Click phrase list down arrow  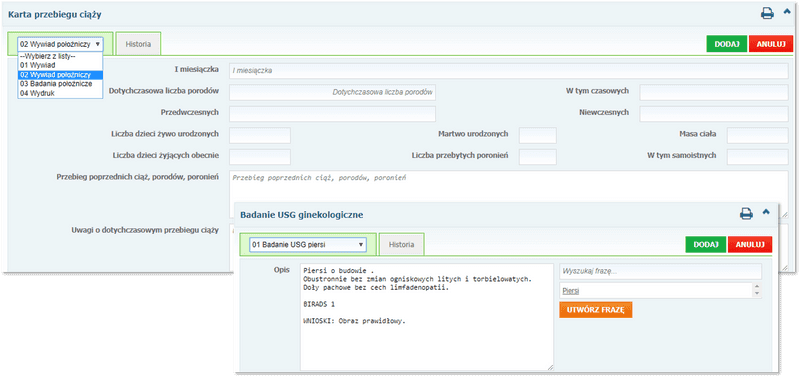pyautogui.click(x=757, y=294)
